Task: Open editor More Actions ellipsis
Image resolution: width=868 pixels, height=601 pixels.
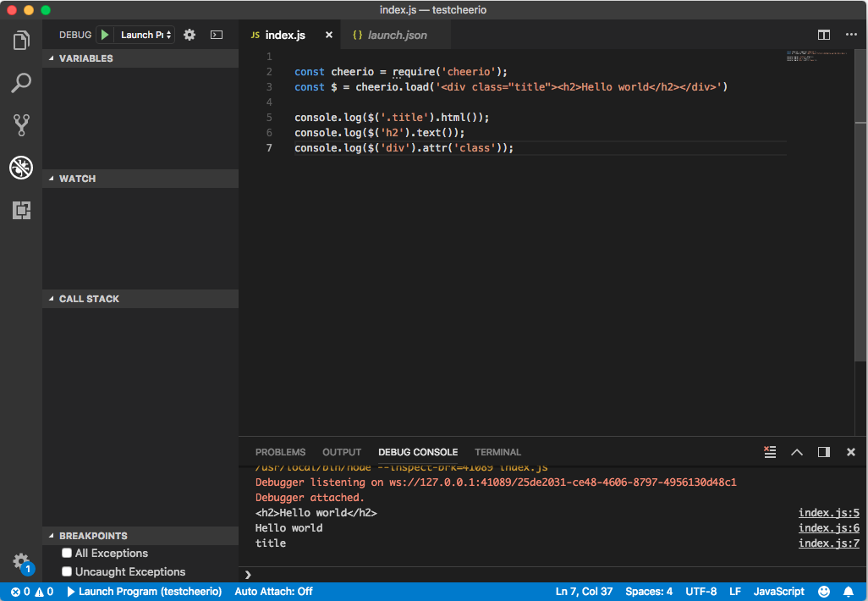Action: [x=851, y=35]
